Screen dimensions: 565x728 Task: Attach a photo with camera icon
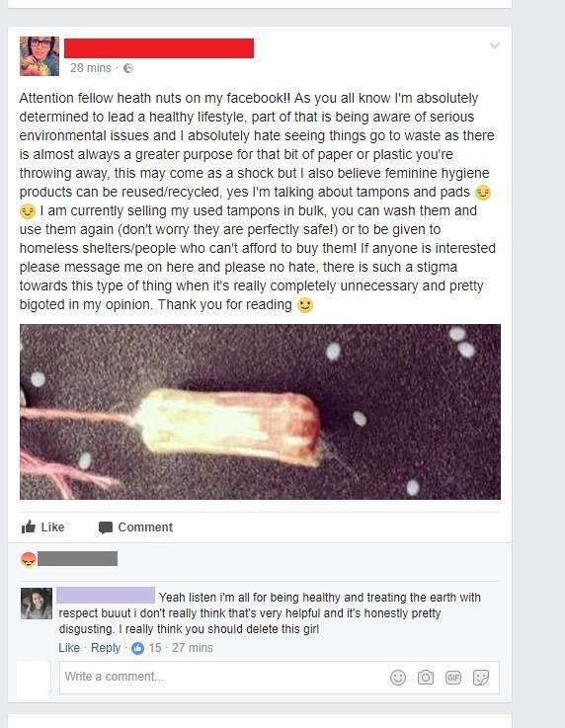pyautogui.click(x=426, y=678)
